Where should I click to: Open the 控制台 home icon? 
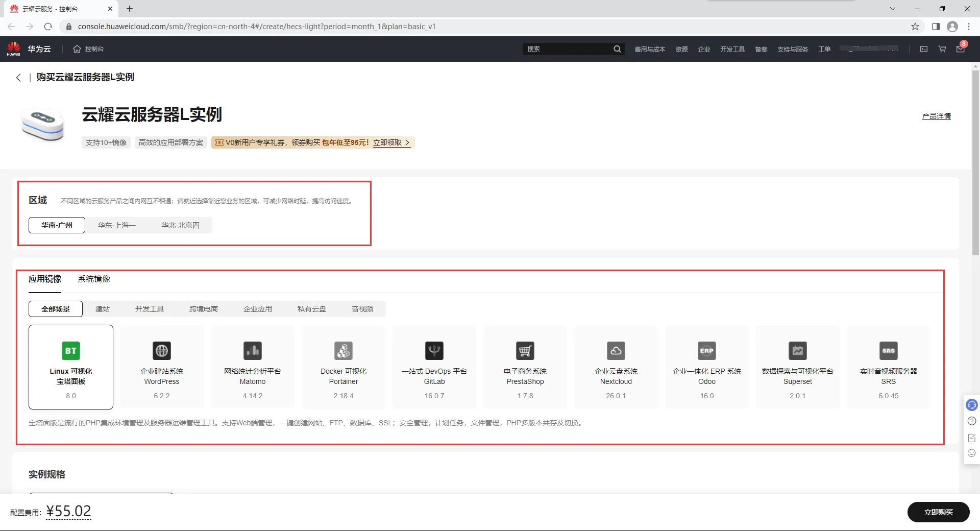pos(77,49)
